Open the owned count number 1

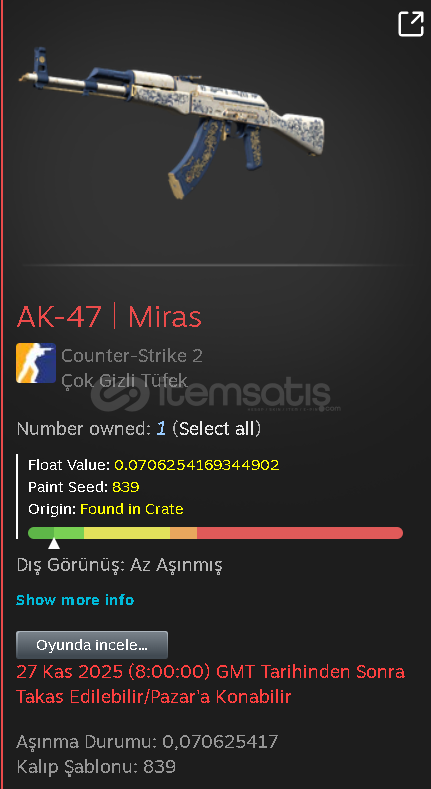click(160, 429)
